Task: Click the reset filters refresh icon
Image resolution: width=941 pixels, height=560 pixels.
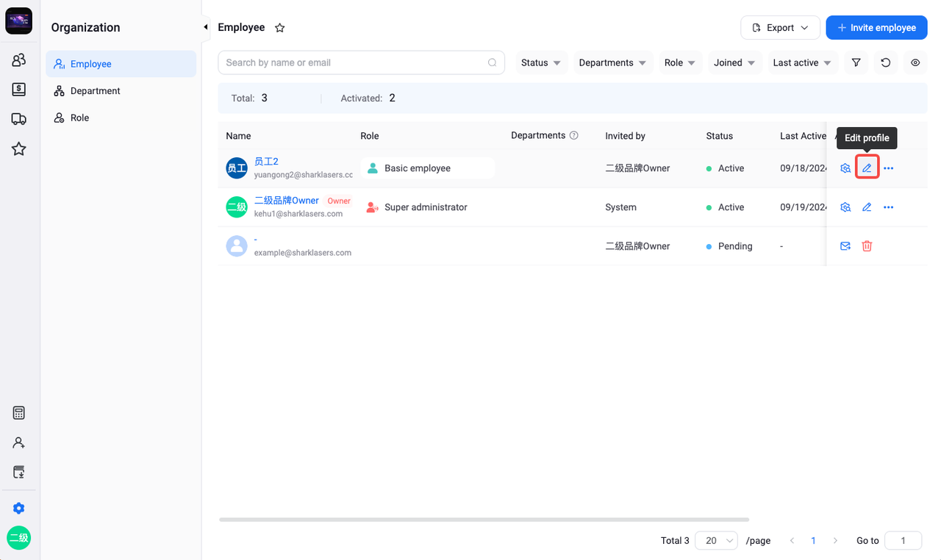Action: [886, 62]
